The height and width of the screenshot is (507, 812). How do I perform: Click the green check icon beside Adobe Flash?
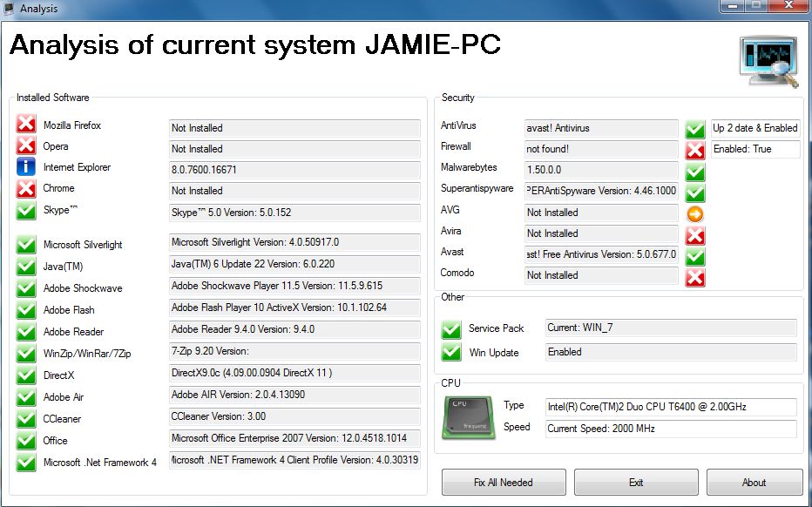click(26, 310)
